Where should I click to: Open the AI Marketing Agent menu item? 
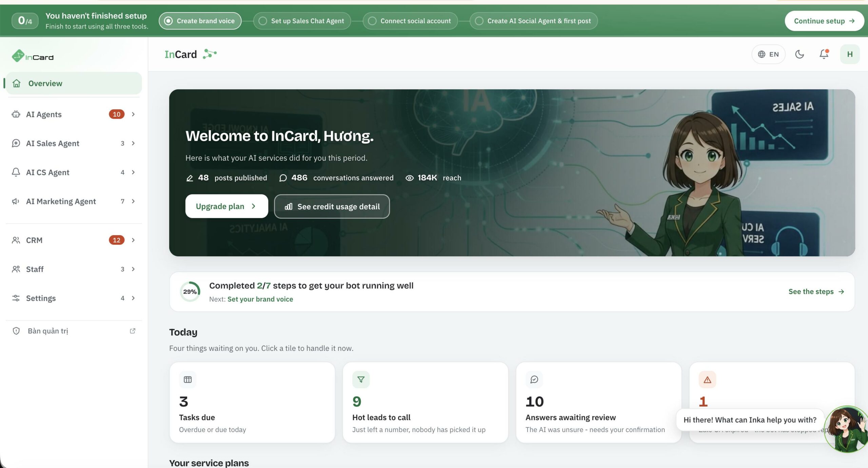click(x=74, y=201)
